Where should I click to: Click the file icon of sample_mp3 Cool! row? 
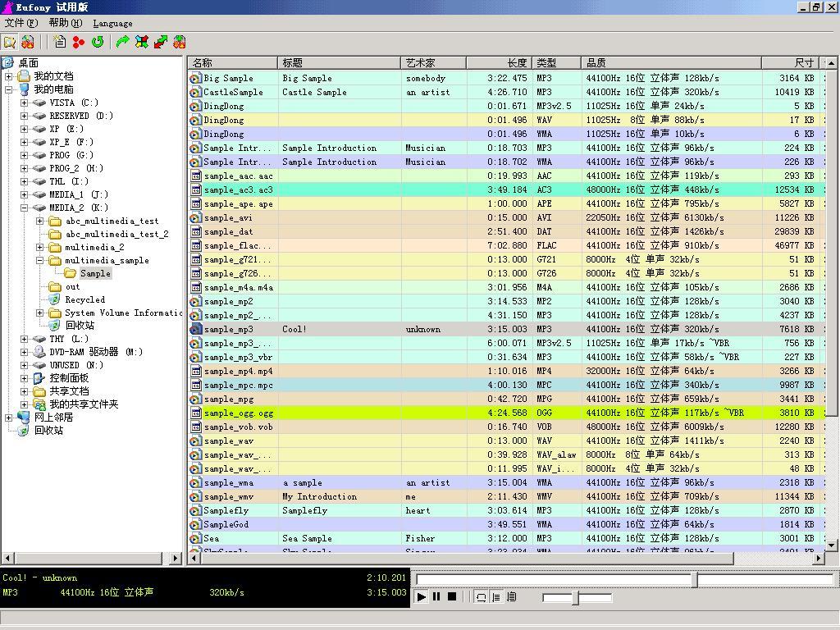(x=195, y=329)
